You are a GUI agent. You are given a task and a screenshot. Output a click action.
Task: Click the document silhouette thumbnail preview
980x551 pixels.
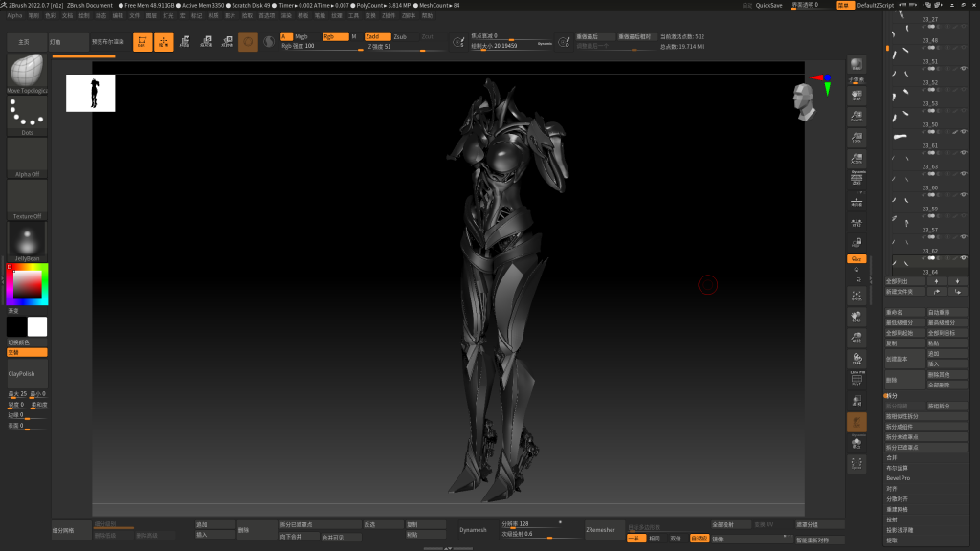click(x=90, y=93)
